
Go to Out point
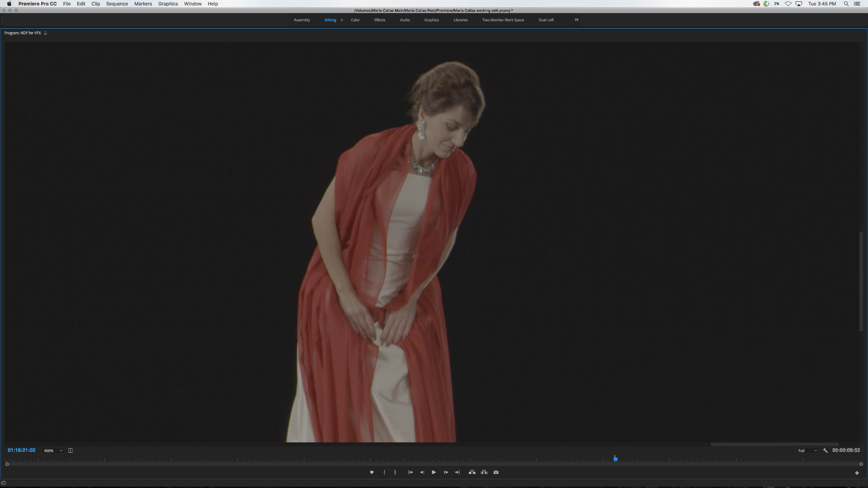pyautogui.click(x=458, y=472)
